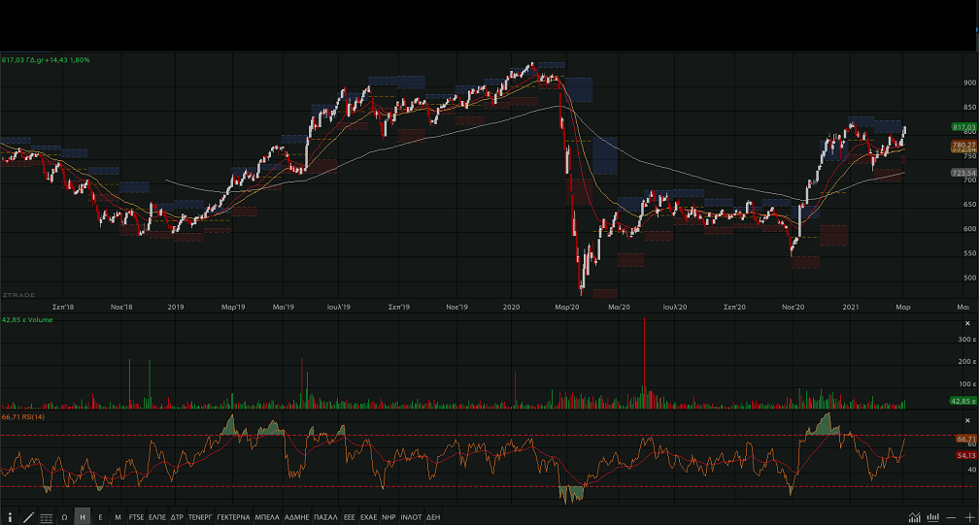Load the FTSE symbol chart

click(x=136, y=517)
